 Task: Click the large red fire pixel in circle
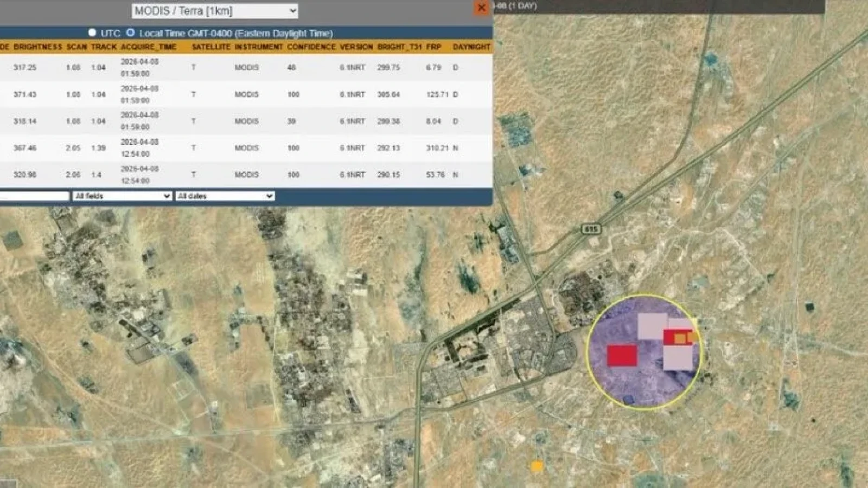click(x=622, y=356)
